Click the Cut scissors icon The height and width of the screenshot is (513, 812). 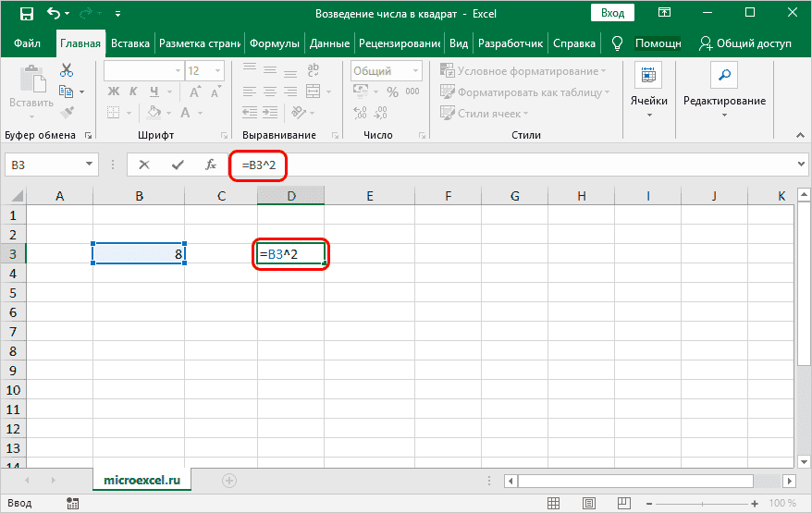point(67,71)
